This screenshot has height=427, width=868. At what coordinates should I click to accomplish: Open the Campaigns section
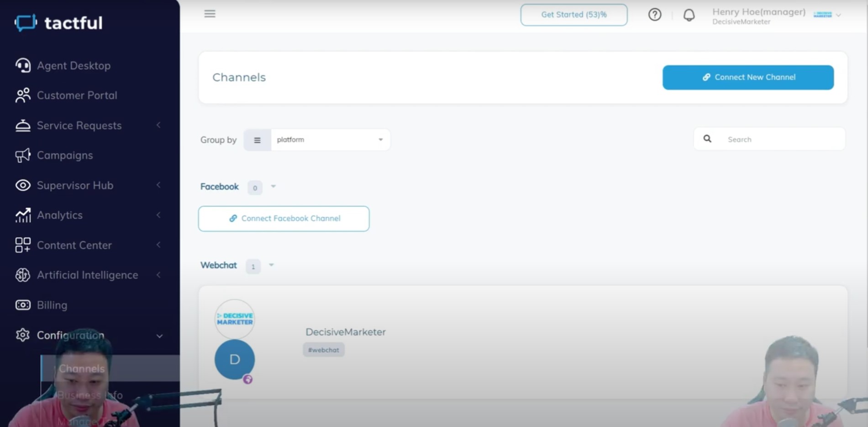65,155
